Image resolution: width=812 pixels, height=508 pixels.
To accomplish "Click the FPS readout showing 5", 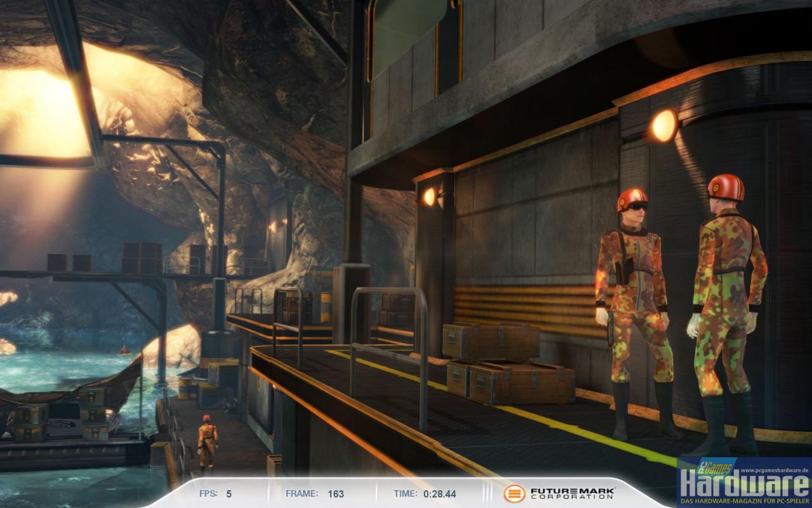I will click(x=229, y=493).
